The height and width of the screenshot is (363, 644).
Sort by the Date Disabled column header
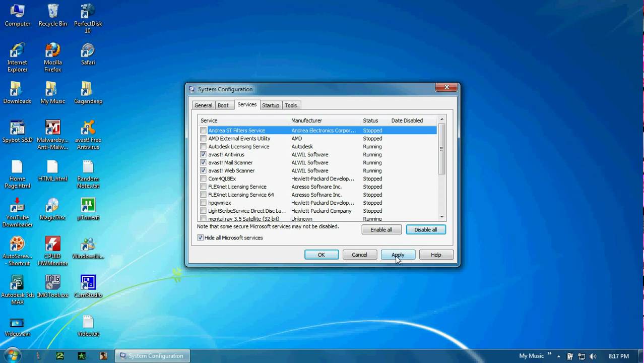tap(413, 120)
